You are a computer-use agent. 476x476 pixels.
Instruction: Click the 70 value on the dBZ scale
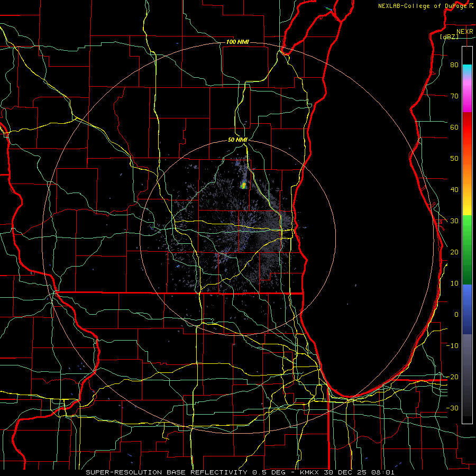[454, 96]
